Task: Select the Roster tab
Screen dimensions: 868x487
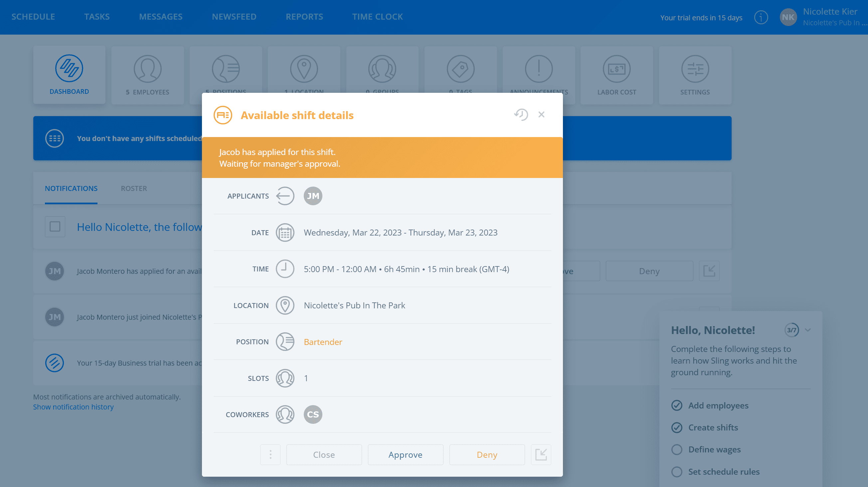Action: [134, 188]
